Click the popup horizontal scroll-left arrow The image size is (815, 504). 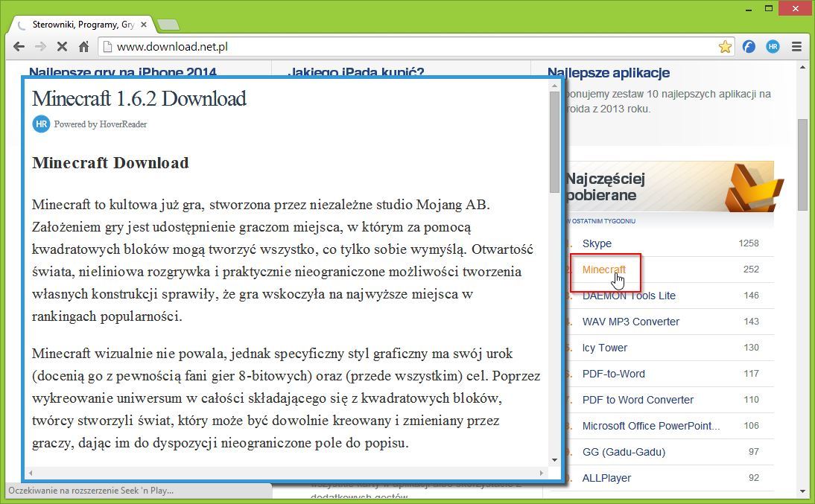tap(31, 473)
